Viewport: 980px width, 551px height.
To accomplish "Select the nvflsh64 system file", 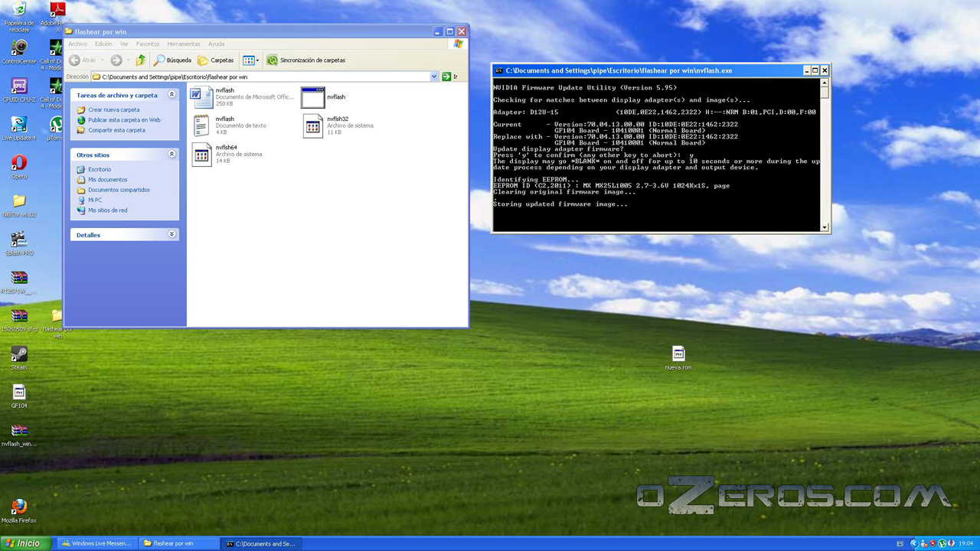I will 201,155.
